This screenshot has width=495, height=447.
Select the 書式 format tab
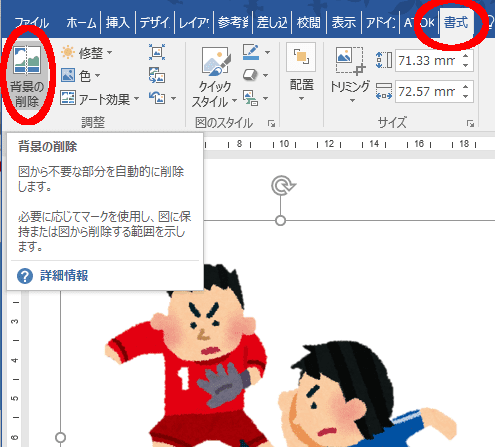pos(456,23)
